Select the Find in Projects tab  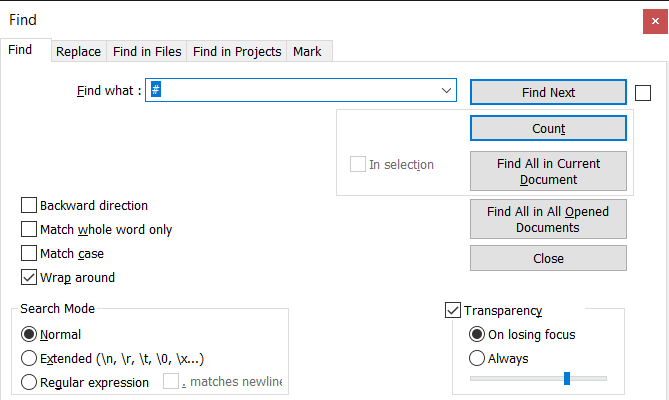click(237, 52)
